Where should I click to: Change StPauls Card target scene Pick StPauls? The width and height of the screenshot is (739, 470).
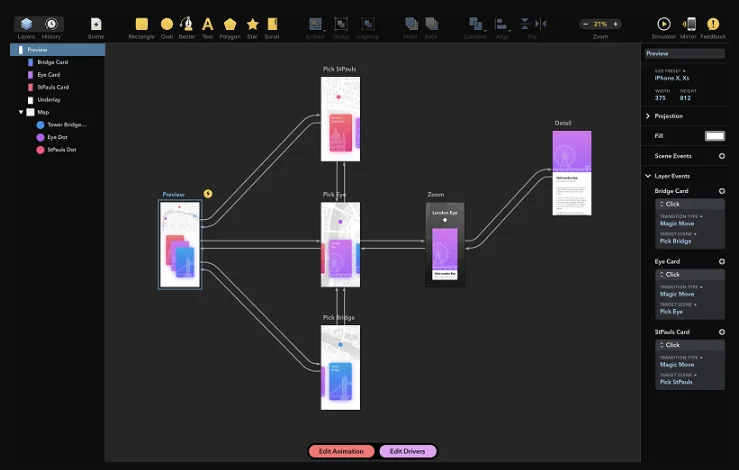(x=676, y=382)
